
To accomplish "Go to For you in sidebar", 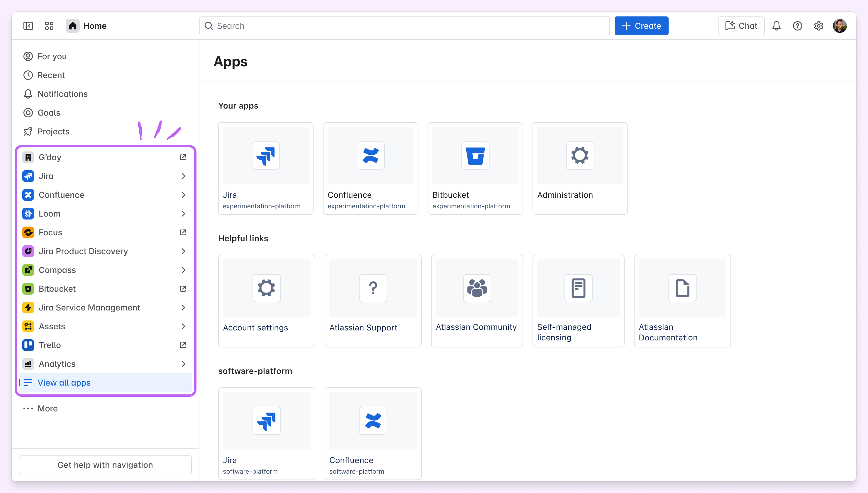I will [x=52, y=56].
